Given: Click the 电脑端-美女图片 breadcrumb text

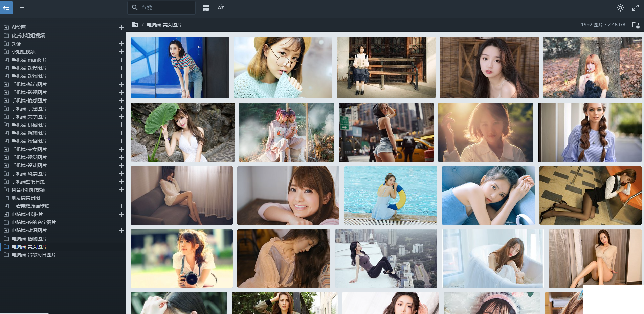Looking at the screenshot, I should pyautogui.click(x=164, y=25).
